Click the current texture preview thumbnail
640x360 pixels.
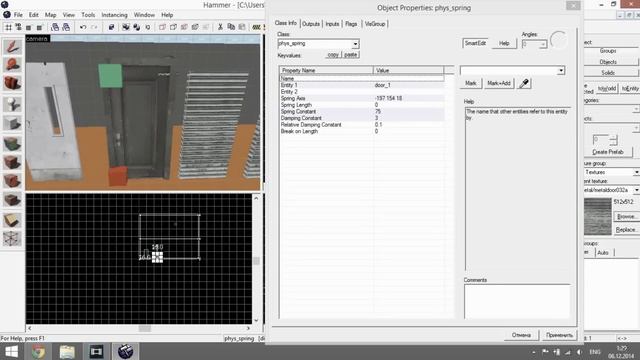(x=598, y=217)
